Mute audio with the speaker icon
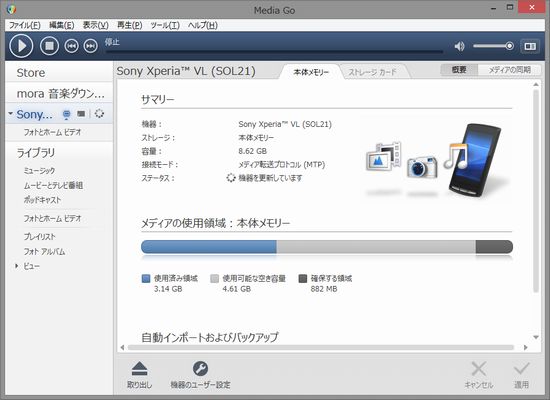 point(460,46)
